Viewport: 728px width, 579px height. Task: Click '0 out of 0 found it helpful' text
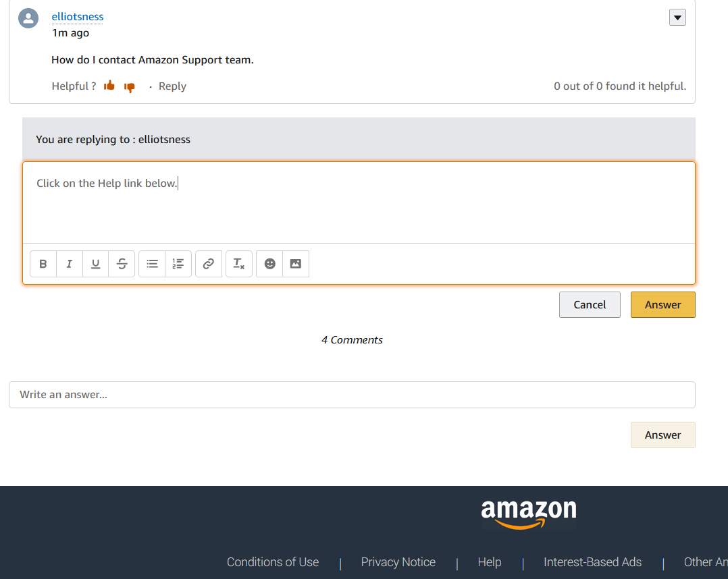pyautogui.click(x=620, y=86)
